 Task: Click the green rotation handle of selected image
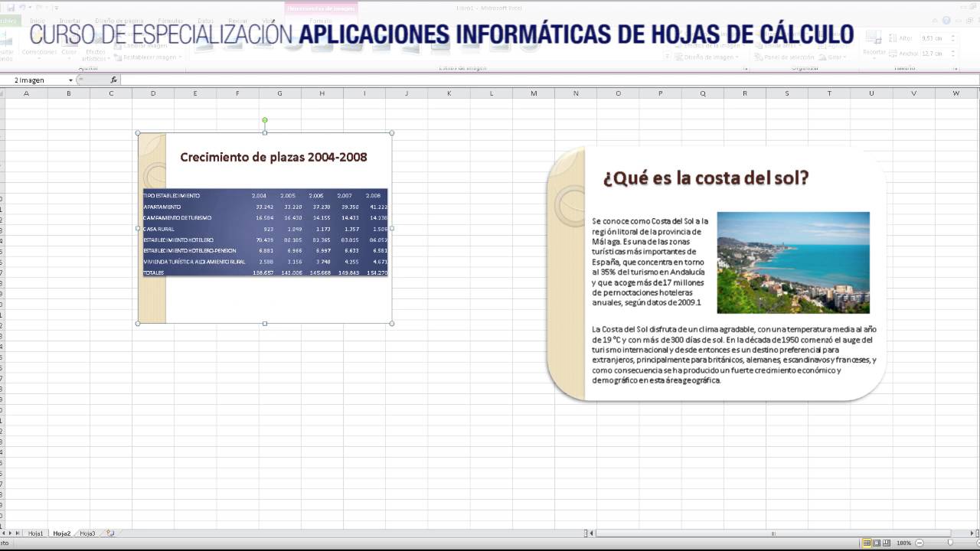click(x=265, y=120)
